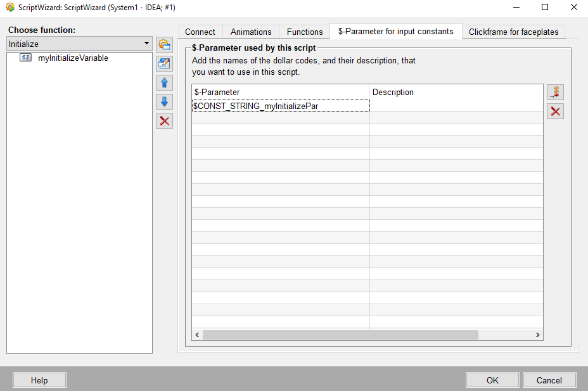Delete $-Parameter row with red X icon
588x391 pixels.
coord(555,112)
